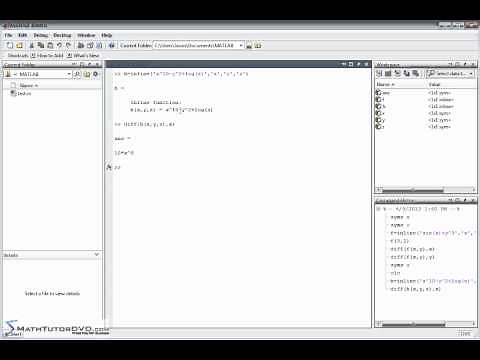
Task: Click the fx function browser icon at prompt
Action: (109, 167)
